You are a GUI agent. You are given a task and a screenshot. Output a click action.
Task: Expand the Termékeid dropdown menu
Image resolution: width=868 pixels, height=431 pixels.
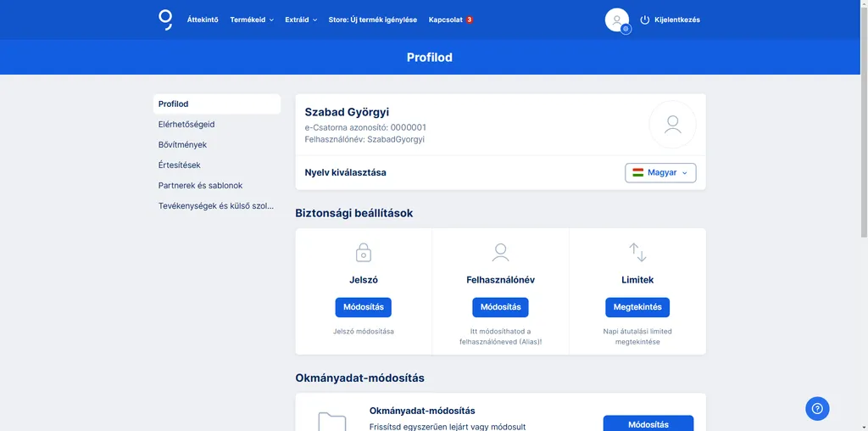(x=252, y=20)
